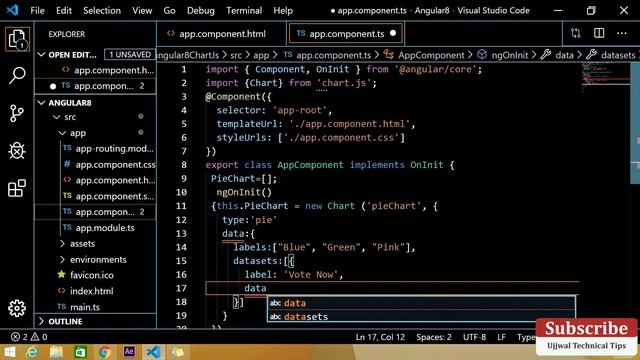The height and width of the screenshot is (360, 640).
Task: Open the Debug view with bug icon
Action: (x=17, y=151)
